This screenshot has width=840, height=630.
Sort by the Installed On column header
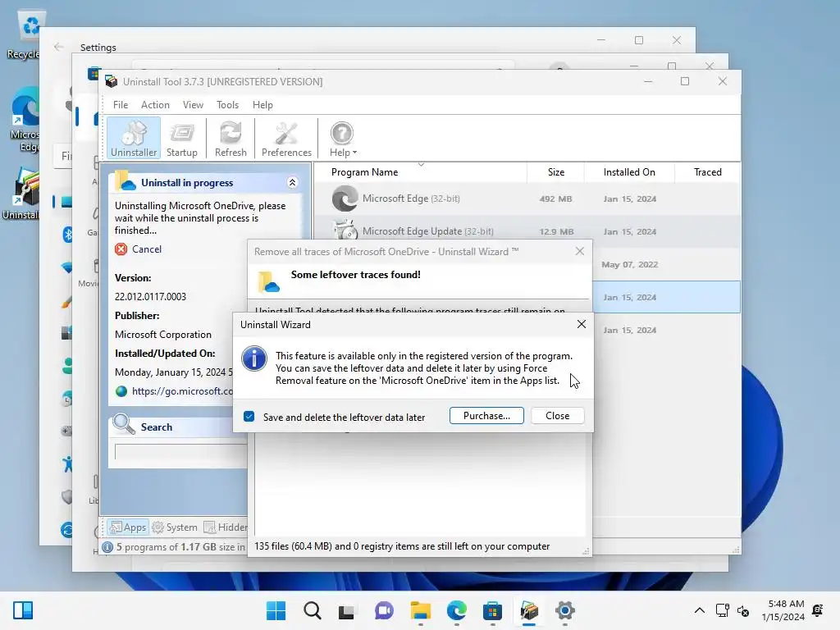coord(629,172)
